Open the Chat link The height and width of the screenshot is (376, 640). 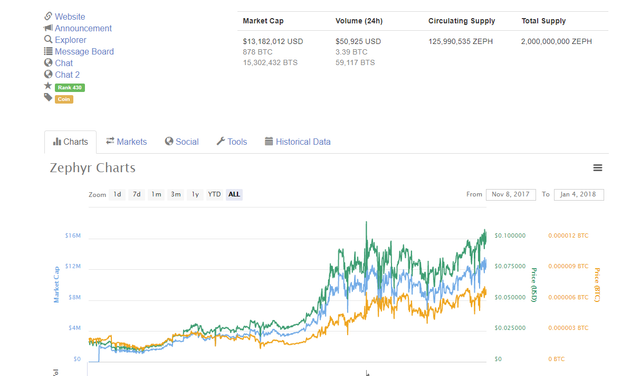click(x=64, y=63)
